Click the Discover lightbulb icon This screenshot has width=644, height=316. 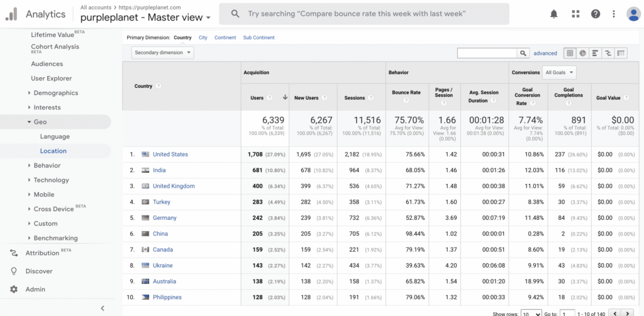14,271
